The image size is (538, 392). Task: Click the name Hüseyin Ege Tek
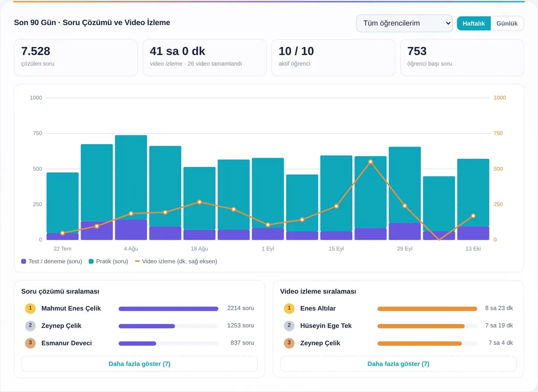(326, 326)
